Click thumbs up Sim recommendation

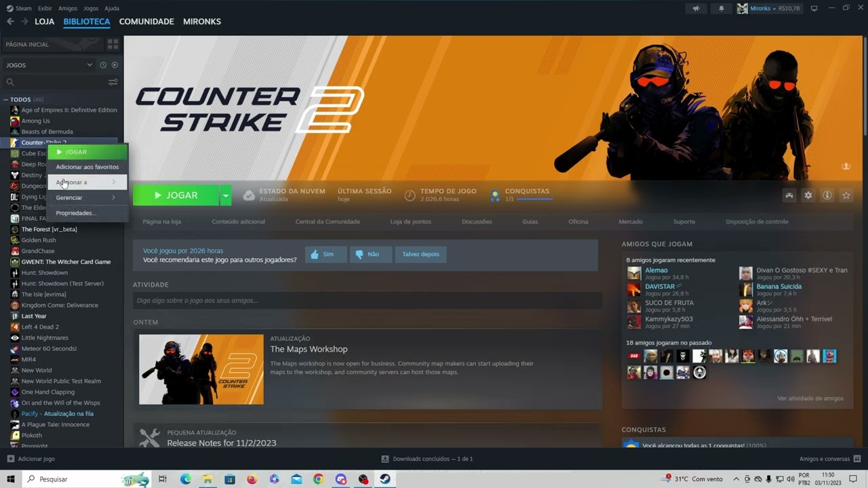click(x=326, y=254)
